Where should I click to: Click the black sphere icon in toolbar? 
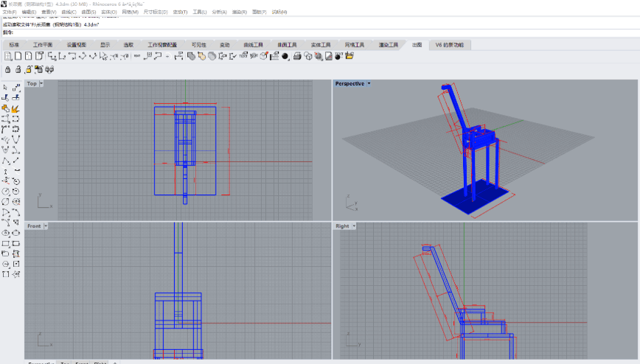click(x=285, y=56)
